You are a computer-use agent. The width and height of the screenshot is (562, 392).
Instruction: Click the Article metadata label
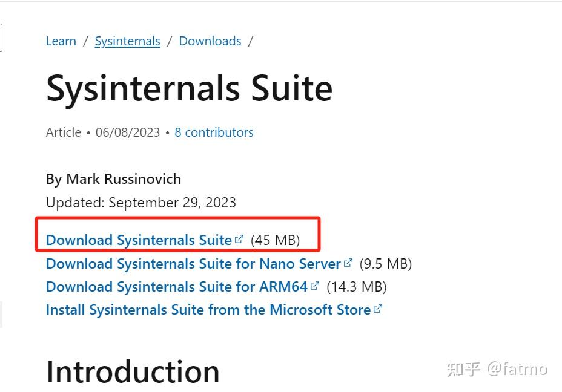63,132
